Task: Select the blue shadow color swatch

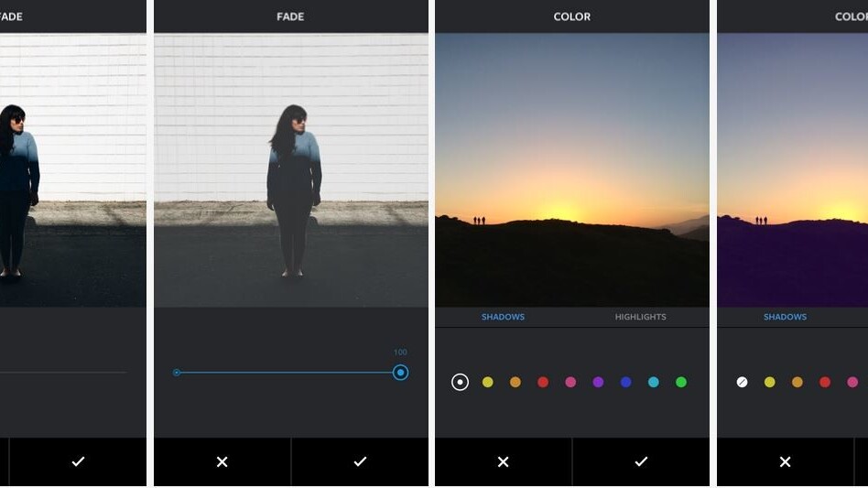Action: 626,382
